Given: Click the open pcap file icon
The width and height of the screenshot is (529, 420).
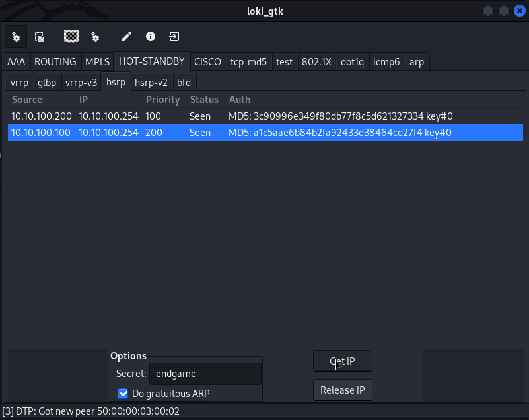Looking at the screenshot, I should point(40,36).
